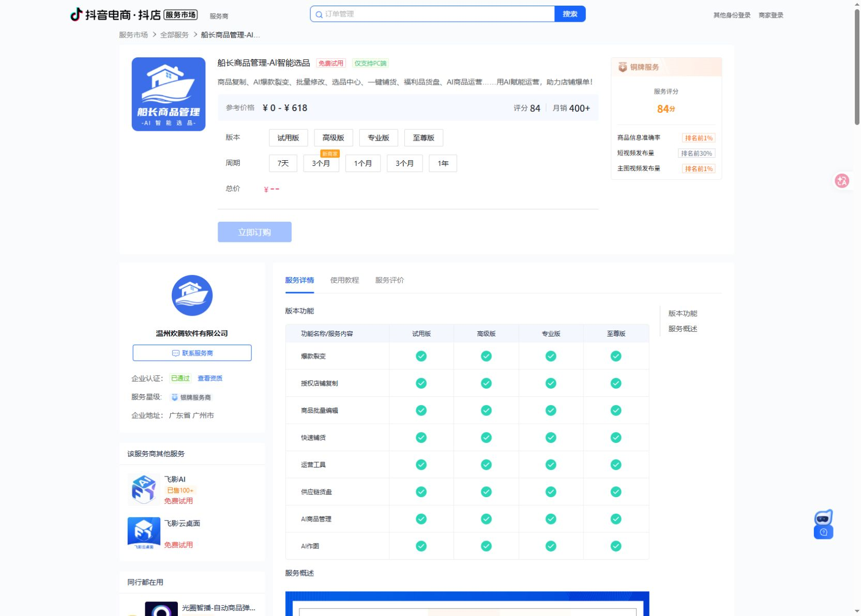Switch to the 服务详情 tab

[299, 280]
